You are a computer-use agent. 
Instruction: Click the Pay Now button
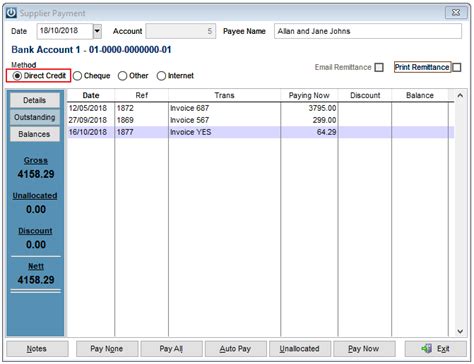(364, 349)
